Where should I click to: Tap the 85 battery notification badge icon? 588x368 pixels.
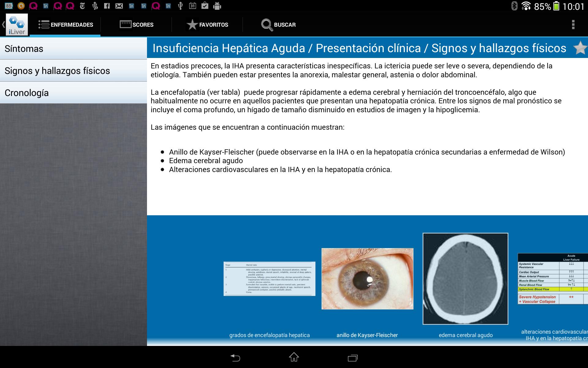(9, 6)
